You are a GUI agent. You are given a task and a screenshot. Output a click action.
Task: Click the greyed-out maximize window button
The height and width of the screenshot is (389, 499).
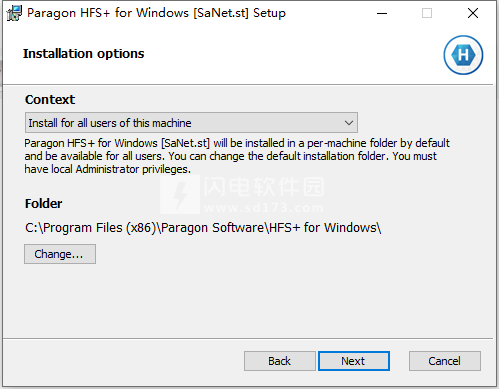(x=427, y=13)
